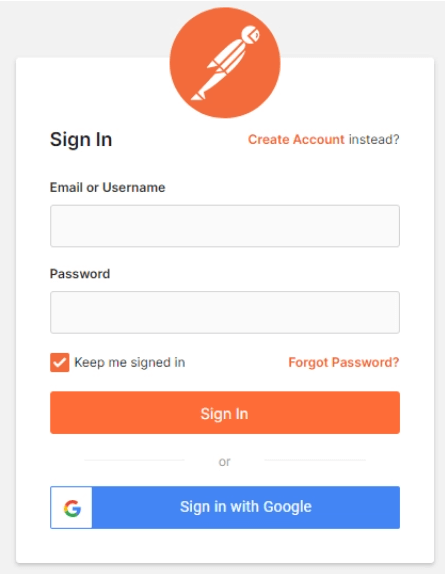Follow the Forgot Password? link
This screenshot has height=574, width=445.
(344, 362)
